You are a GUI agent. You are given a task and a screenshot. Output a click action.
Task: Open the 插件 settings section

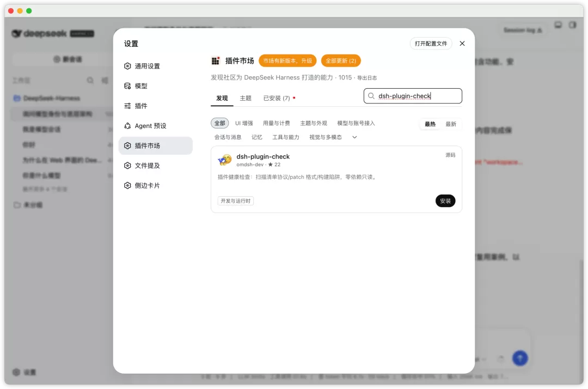pos(155,106)
